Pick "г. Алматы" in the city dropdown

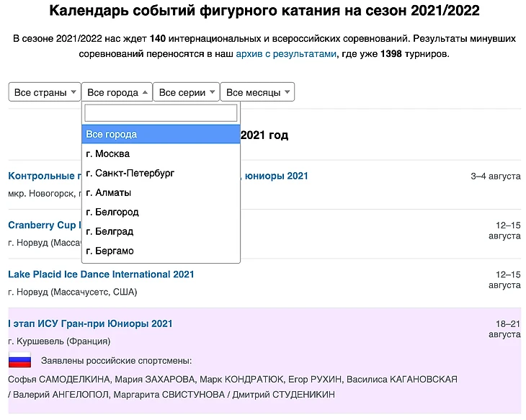click(x=161, y=192)
